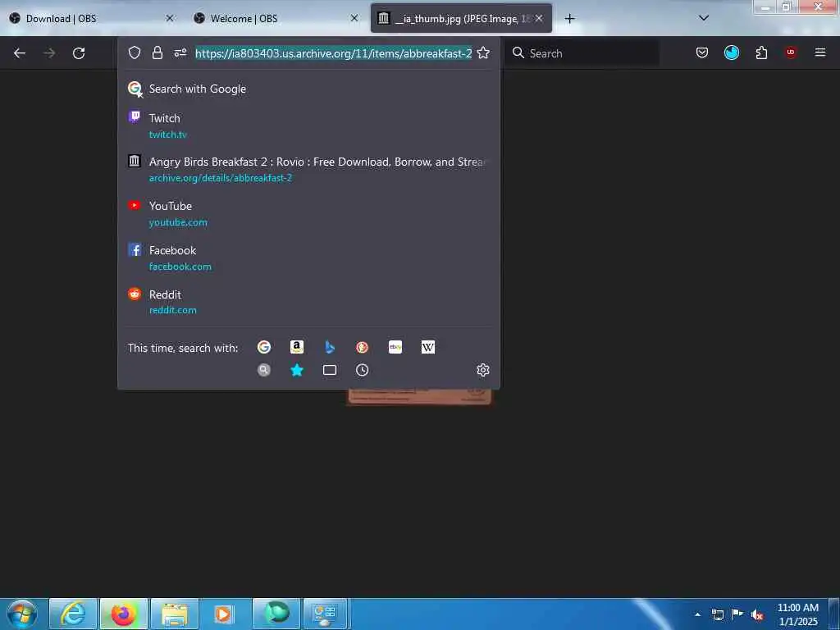Image resolution: width=840 pixels, height=630 pixels.
Task: Open the Firefox hamburger menu
Action: click(819, 52)
